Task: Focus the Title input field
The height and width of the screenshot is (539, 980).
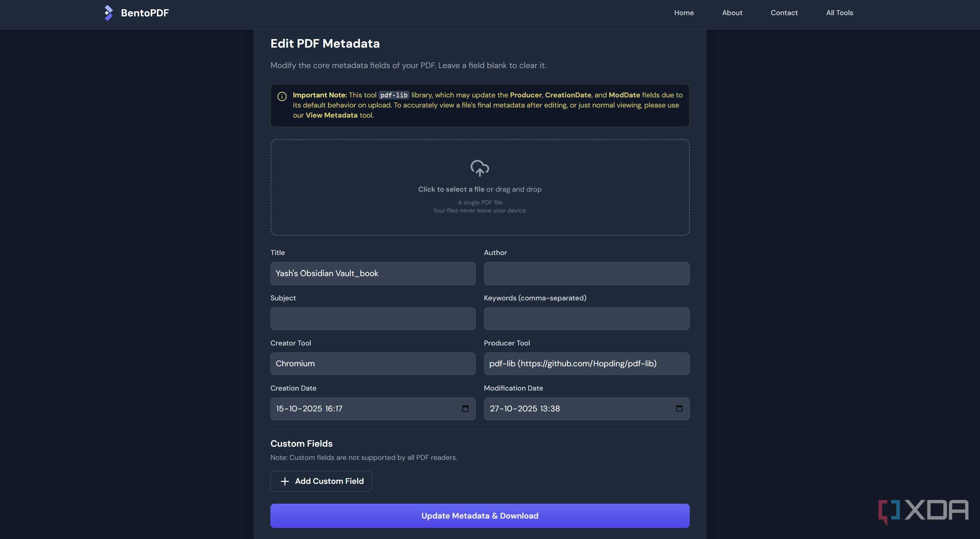Action: tap(373, 273)
